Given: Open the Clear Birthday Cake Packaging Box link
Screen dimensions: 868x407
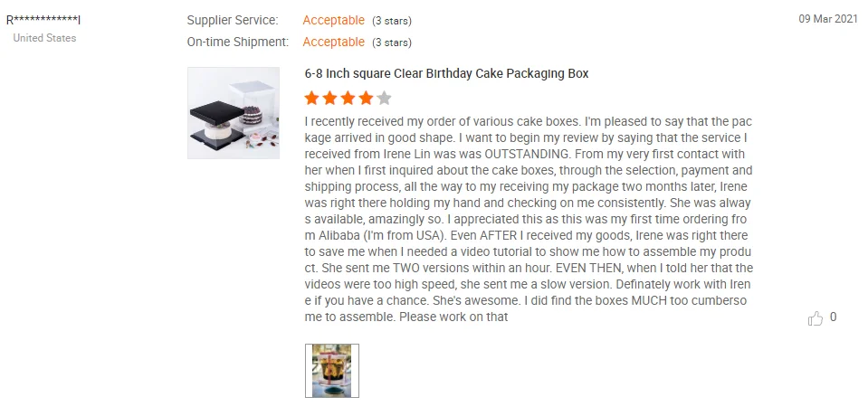Looking at the screenshot, I should pyautogui.click(x=446, y=73).
